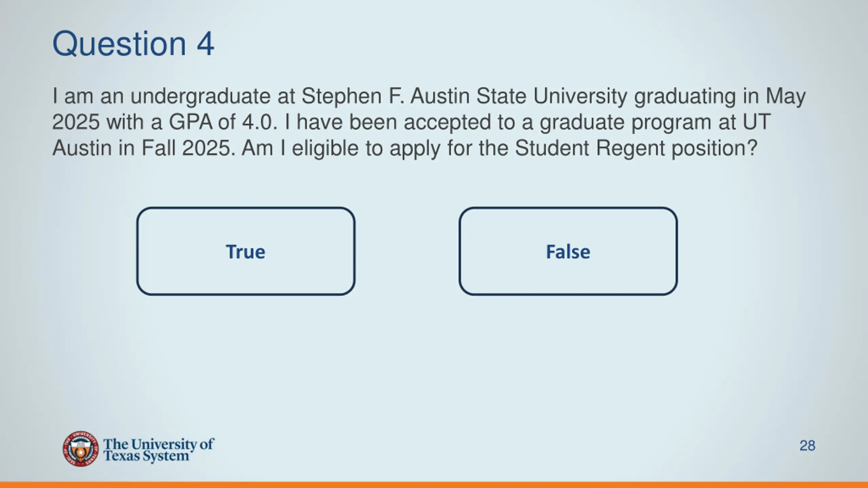
Task: Click the word 'False' inside its box
Action: click(x=568, y=252)
